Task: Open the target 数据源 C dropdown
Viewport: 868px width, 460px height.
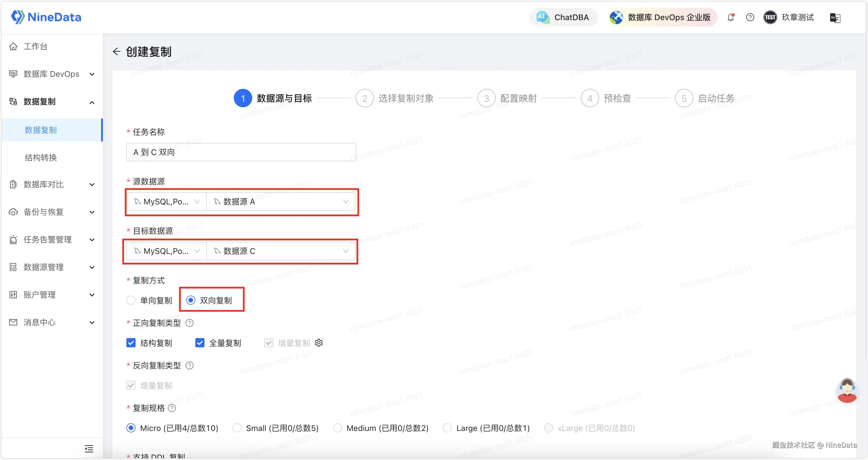Action: [x=281, y=251]
